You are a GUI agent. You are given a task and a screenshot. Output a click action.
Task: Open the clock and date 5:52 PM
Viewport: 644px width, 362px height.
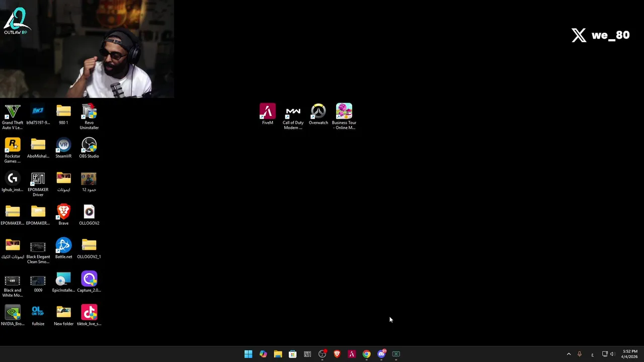click(630, 354)
